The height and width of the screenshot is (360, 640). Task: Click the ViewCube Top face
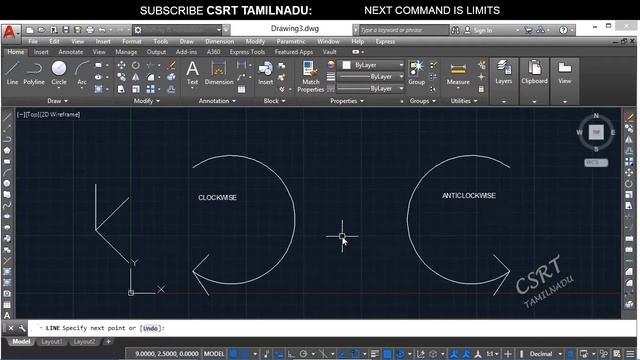click(596, 132)
